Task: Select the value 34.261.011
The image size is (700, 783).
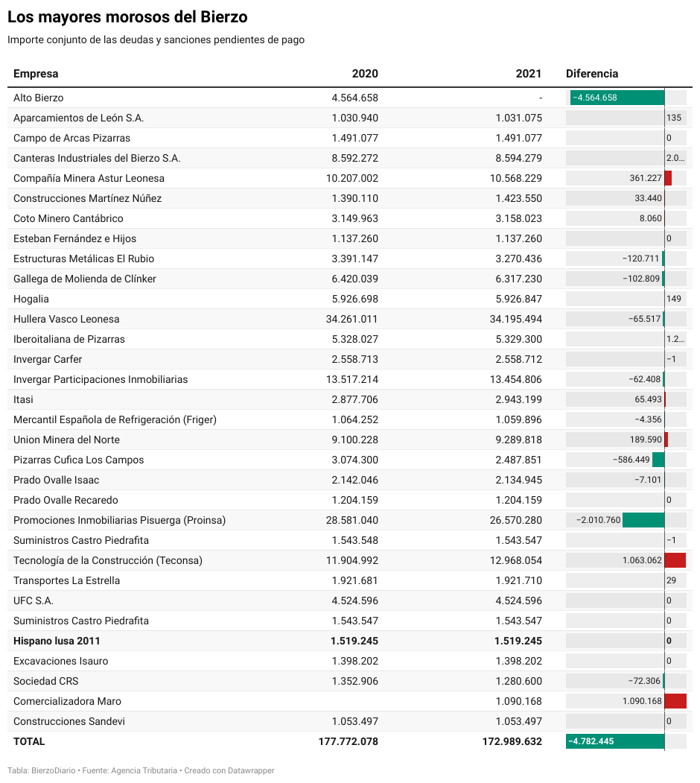Action: tap(352, 319)
